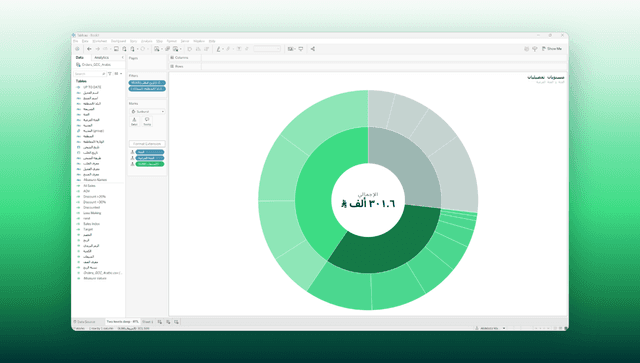Click the Tooltip mark card button
The image size is (640, 363).
click(x=147, y=121)
